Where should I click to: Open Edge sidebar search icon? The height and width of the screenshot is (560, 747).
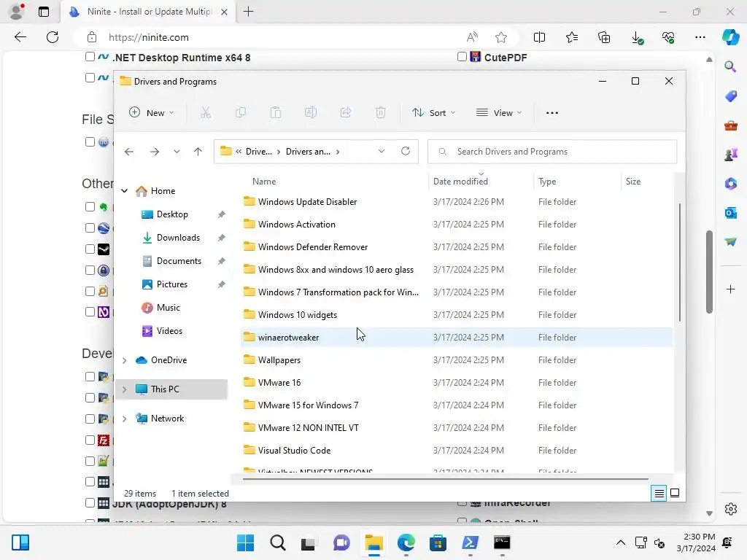(x=730, y=66)
